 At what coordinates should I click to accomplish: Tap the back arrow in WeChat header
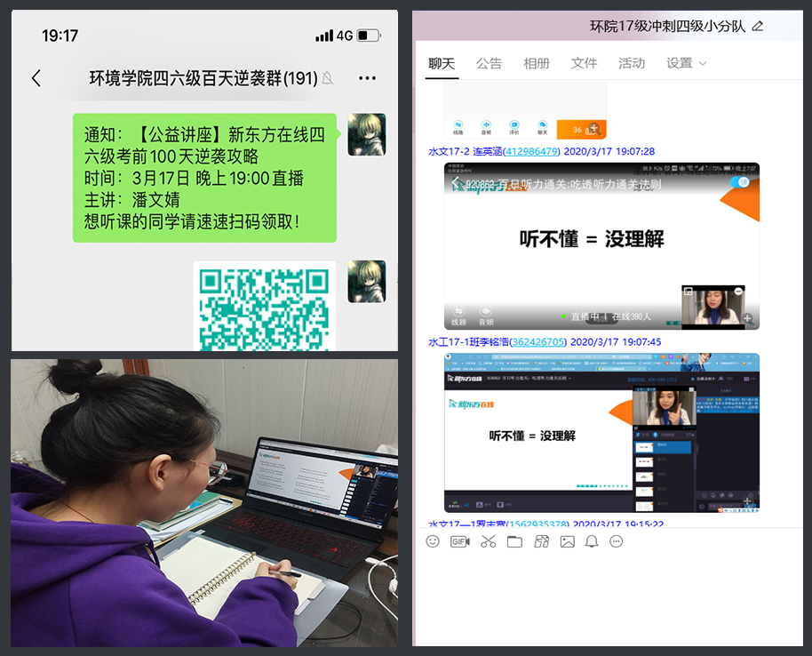point(36,78)
